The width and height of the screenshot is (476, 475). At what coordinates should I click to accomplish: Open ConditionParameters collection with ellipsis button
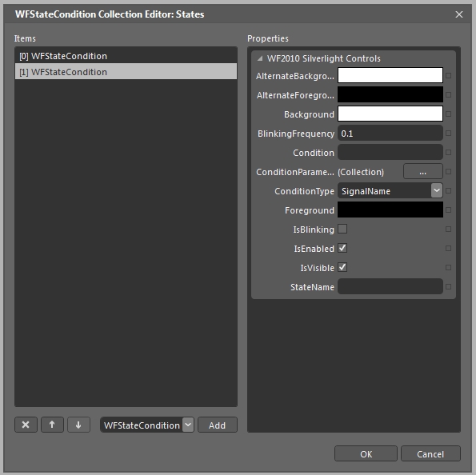click(423, 171)
